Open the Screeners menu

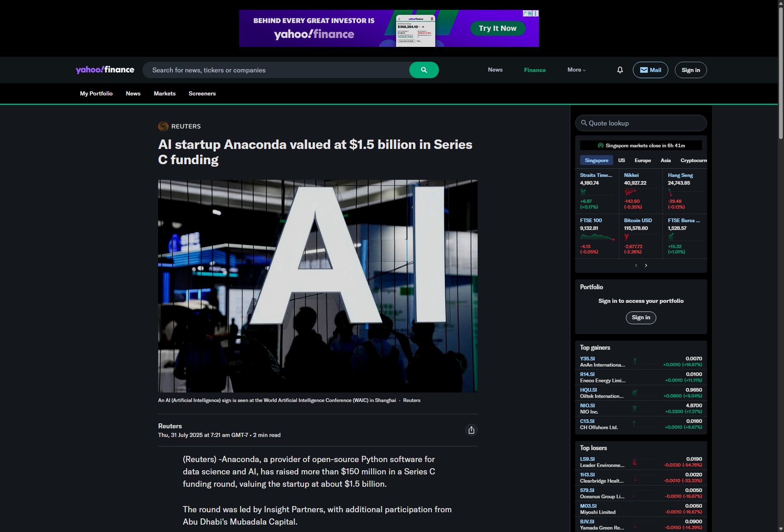coord(202,93)
